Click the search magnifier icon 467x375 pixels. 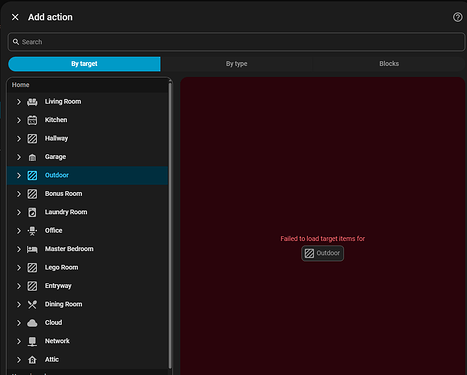point(16,42)
